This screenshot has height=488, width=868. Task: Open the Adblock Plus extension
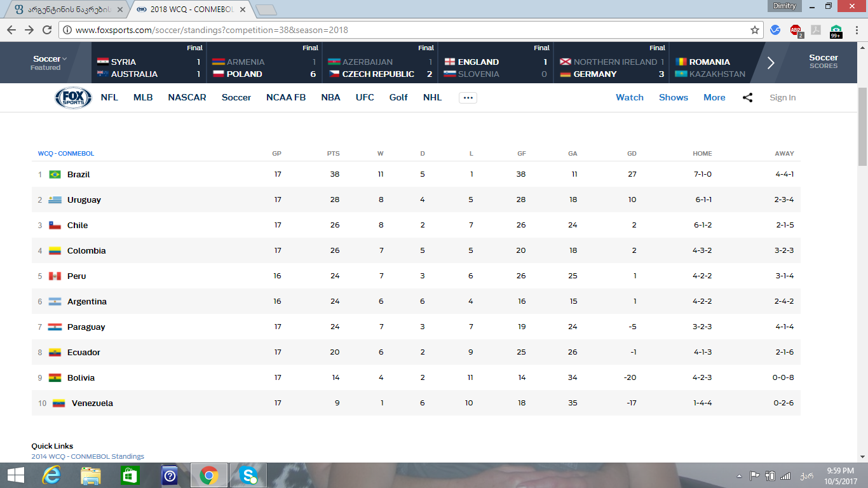[796, 30]
